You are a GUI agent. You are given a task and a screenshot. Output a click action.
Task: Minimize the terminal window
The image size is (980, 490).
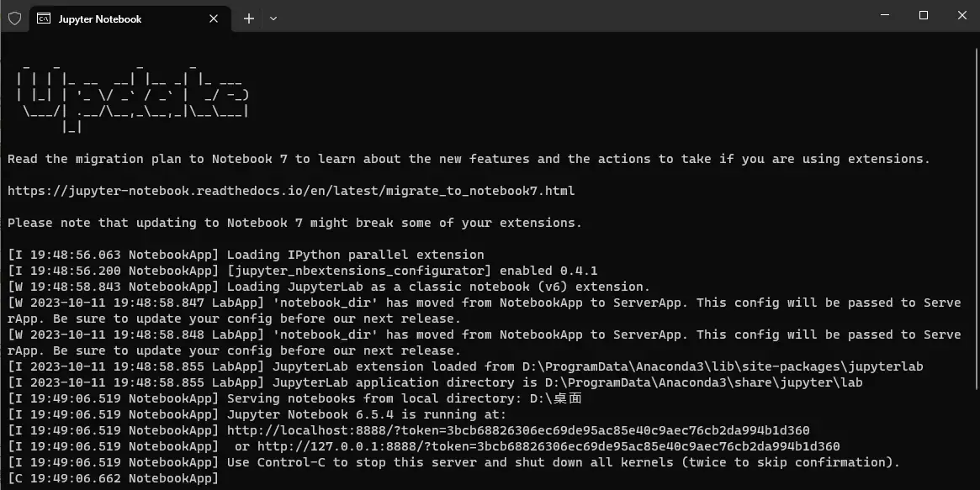pos(885,15)
